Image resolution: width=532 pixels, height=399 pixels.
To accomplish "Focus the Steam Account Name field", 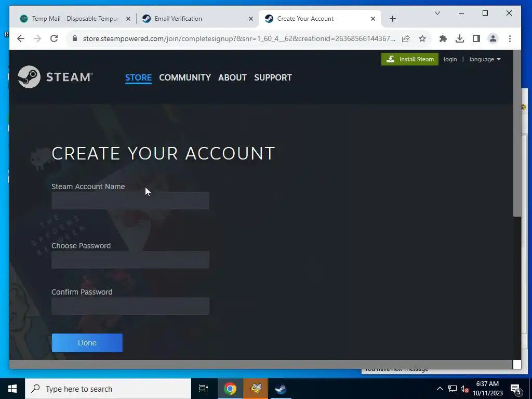I will click(130, 201).
